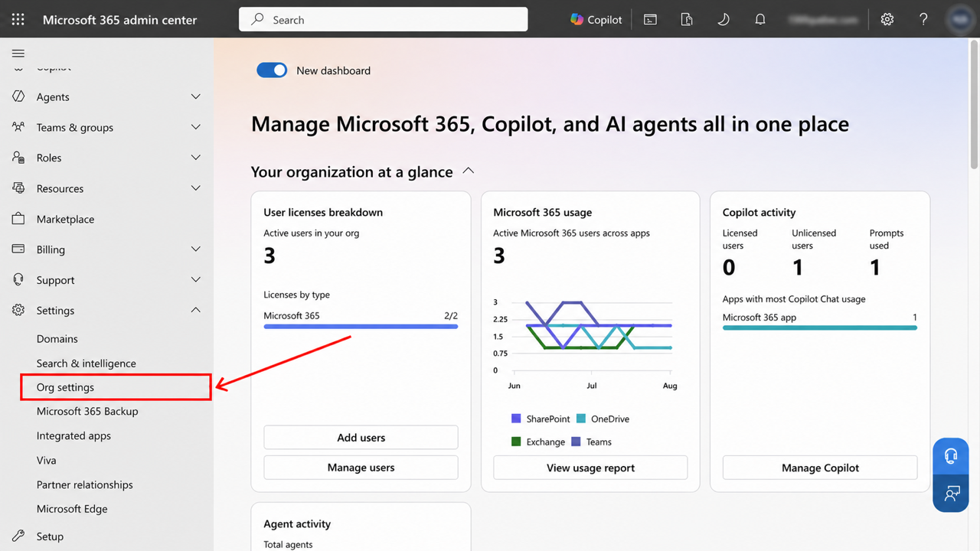Click the "Agent activity" card title
This screenshot has height=551, width=980.
(x=297, y=524)
